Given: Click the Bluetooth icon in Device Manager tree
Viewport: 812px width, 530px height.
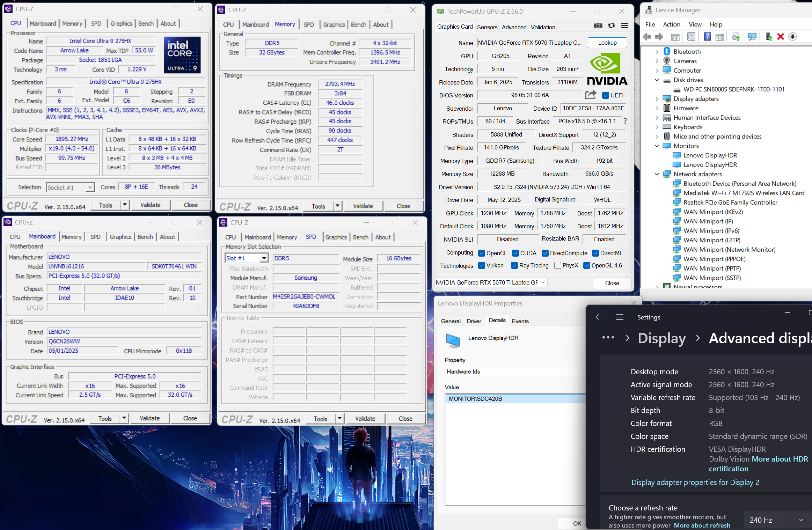Looking at the screenshot, I should pos(667,51).
